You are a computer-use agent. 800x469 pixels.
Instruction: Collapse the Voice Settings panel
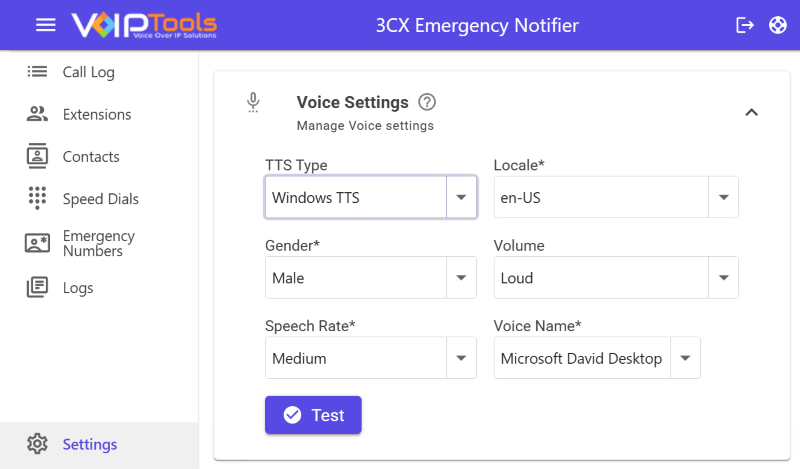752,112
